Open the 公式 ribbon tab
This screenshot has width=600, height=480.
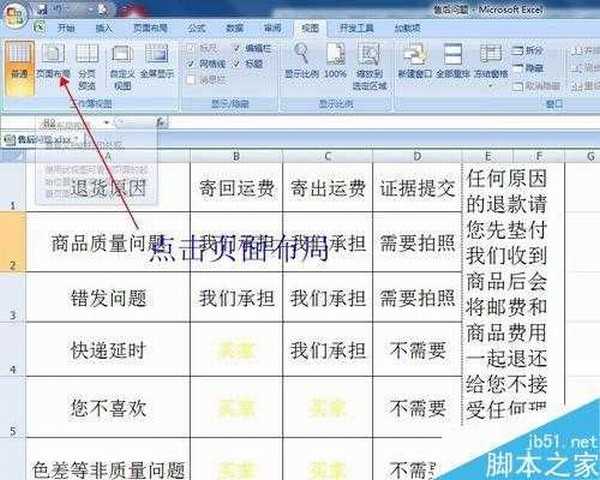point(197,28)
